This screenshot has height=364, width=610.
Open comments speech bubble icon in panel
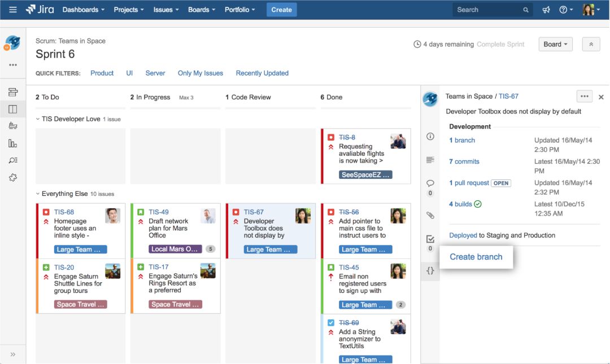coord(430,183)
